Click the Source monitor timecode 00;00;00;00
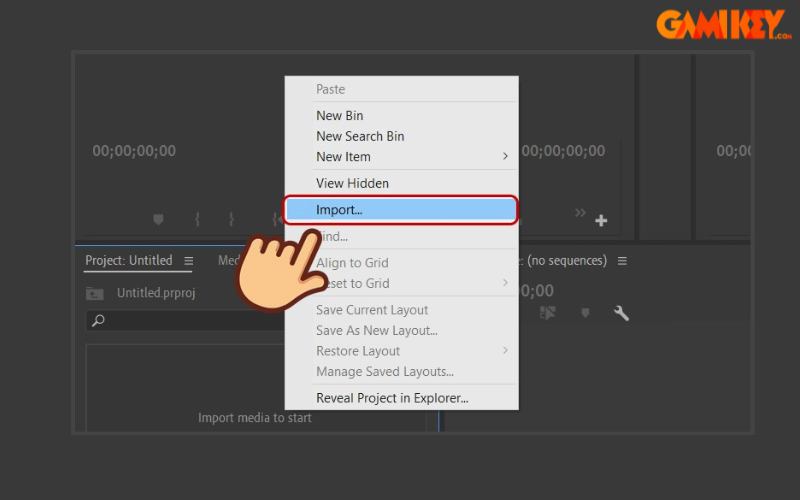 click(x=134, y=151)
